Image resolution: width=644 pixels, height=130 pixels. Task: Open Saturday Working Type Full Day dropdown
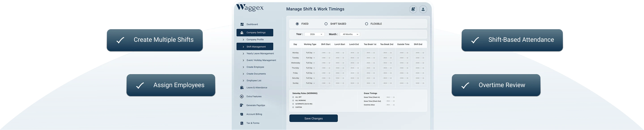[310, 78]
